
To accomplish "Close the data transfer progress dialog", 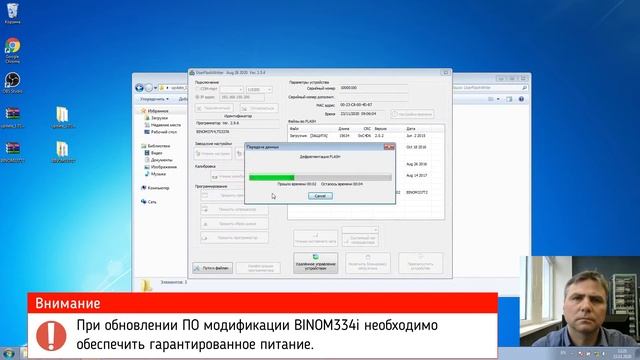I will [389, 147].
